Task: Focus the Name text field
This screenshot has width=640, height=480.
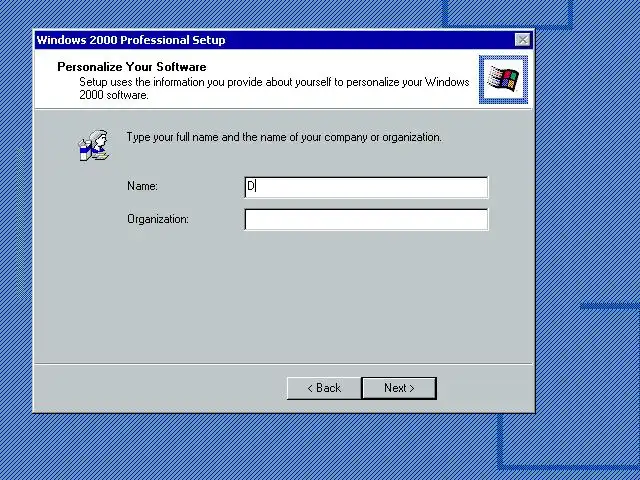Action: tap(366, 187)
